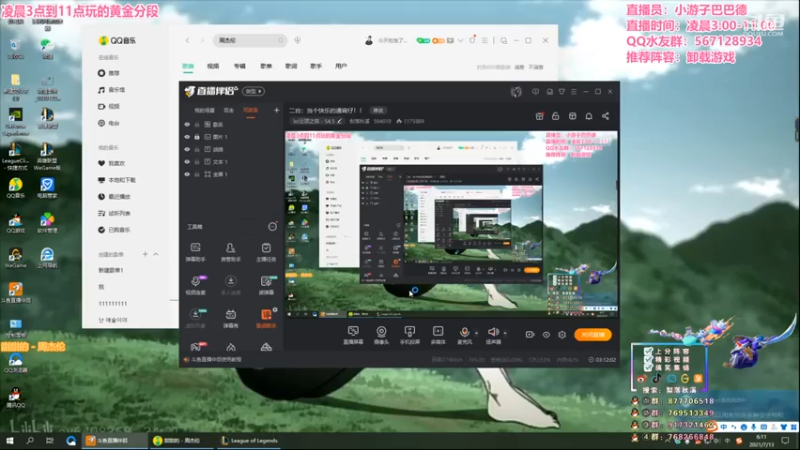The image size is (800, 450).
Task: Click the share icon in the stream header
Action: click(x=606, y=116)
